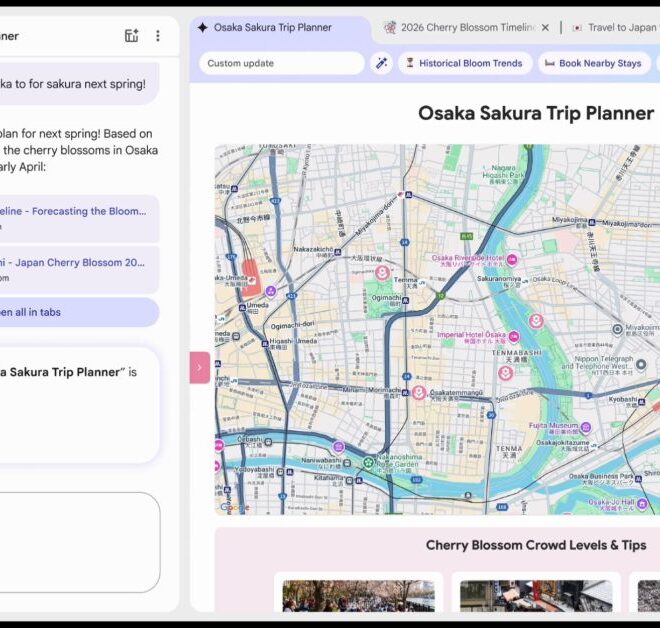Open the Japan Cherry Blossom source link
Screen dimensions: 660x628
pos(78,269)
